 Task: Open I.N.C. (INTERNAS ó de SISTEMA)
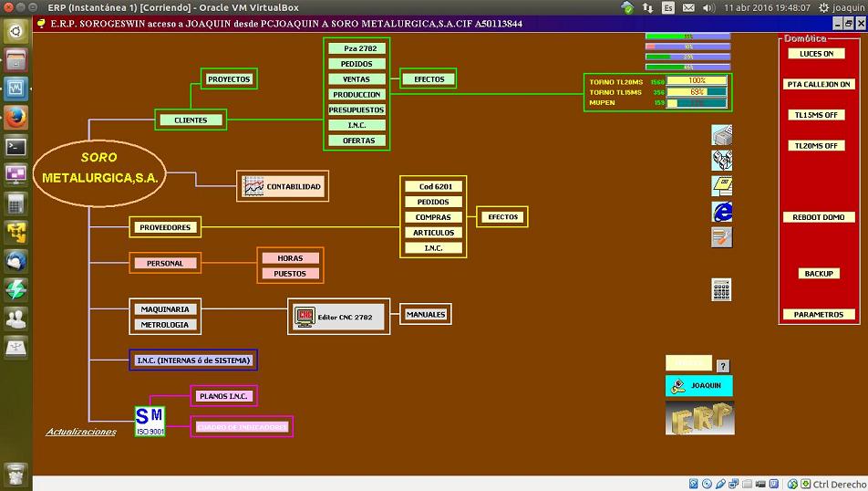193,360
